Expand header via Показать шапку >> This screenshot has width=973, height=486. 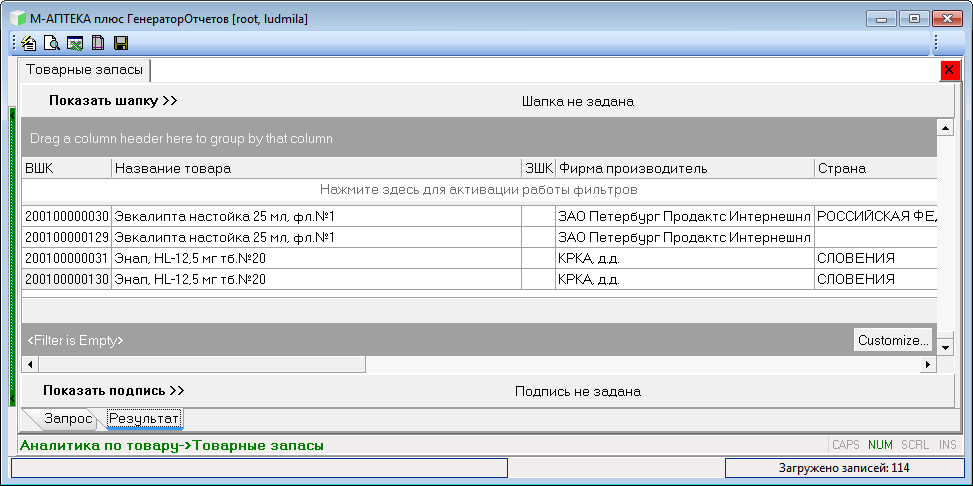tap(113, 101)
